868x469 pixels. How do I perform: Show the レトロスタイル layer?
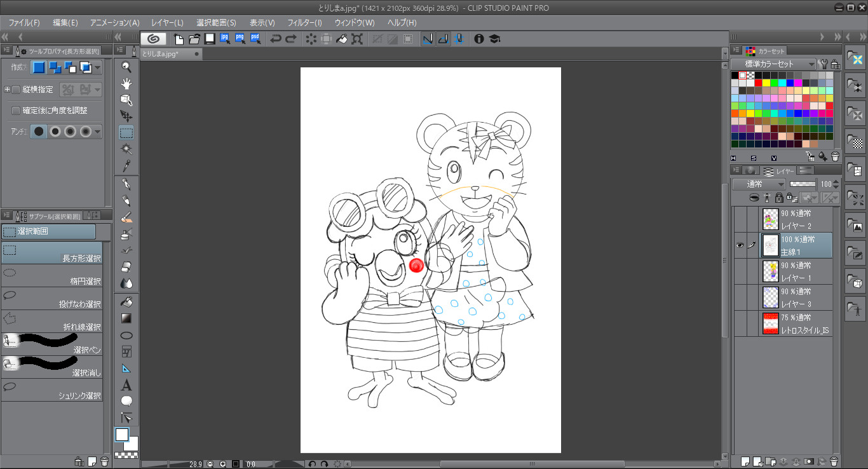(740, 323)
